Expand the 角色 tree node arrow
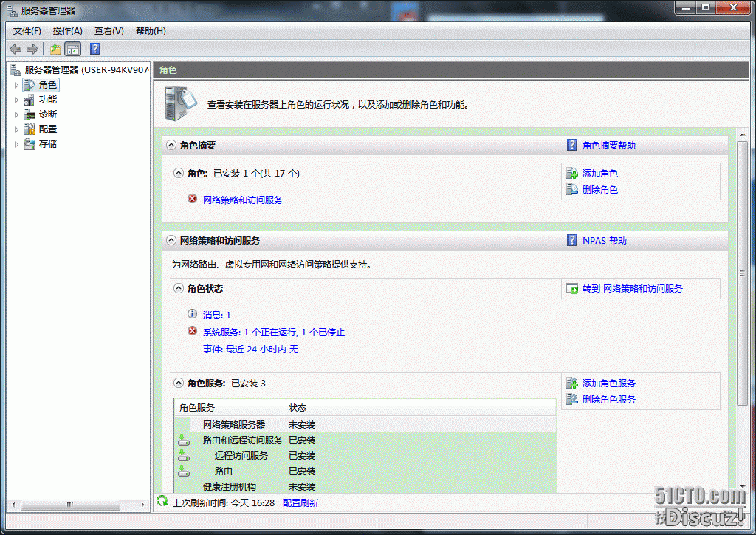The width and height of the screenshot is (756, 535). click(x=16, y=86)
